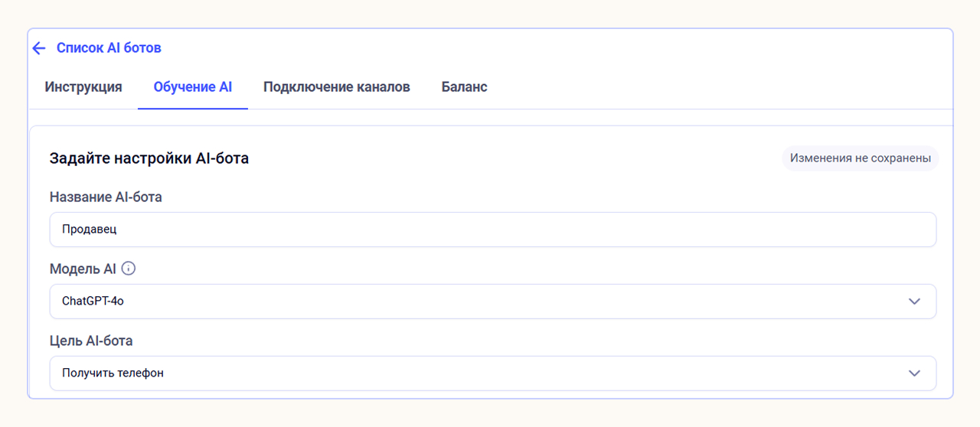Go to the Баланс tab
This screenshot has height=427, width=980.
pyautogui.click(x=464, y=87)
